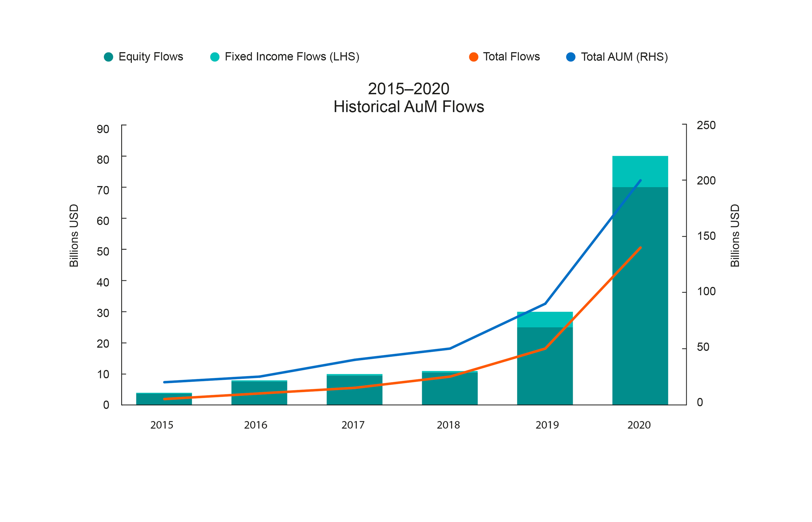Viewport: 812px width, 522px height.
Task: Click the 2020 light-teal fixed income segment
Action: (640, 172)
